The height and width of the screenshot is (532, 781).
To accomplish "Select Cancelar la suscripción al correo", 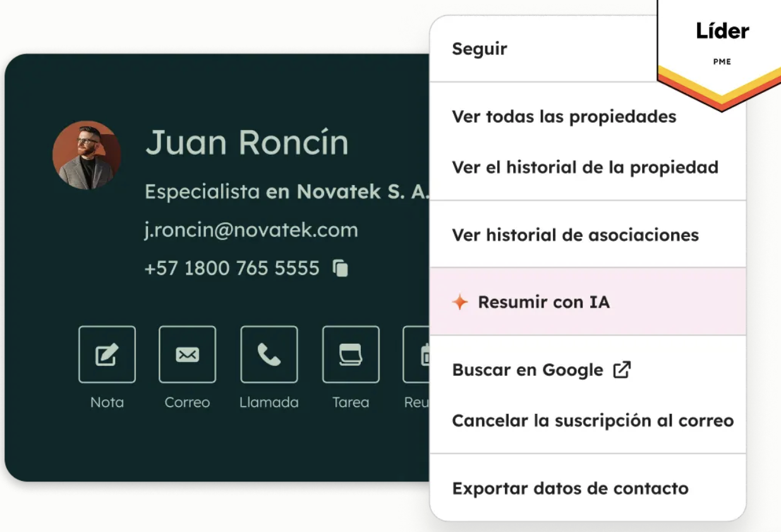I will (x=593, y=420).
